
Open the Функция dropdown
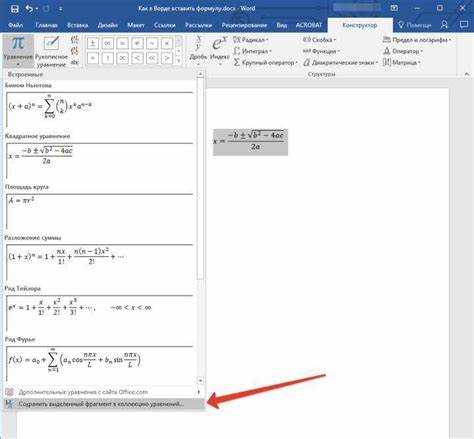coord(321,51)
